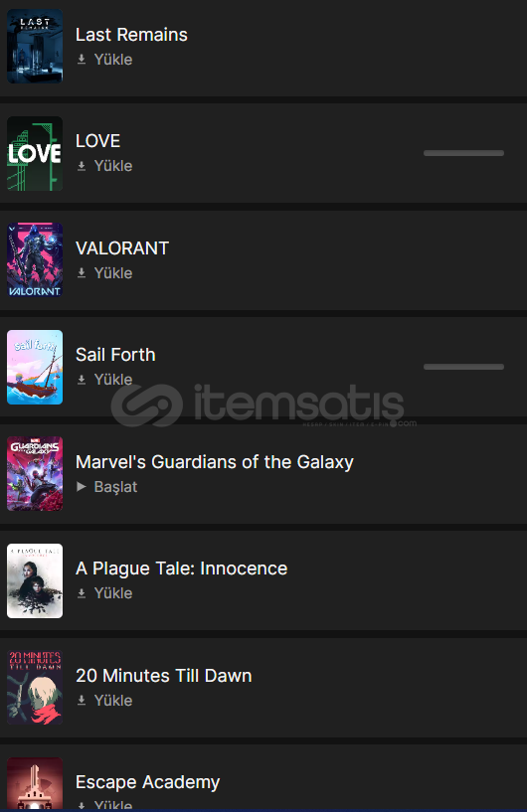
Task: Open the A Plague Tale: Innocence title
Action: 181,568
